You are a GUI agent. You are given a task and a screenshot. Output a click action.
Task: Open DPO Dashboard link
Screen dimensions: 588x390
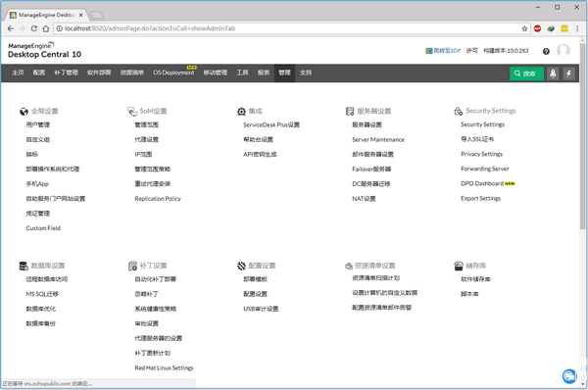[482, 183]
